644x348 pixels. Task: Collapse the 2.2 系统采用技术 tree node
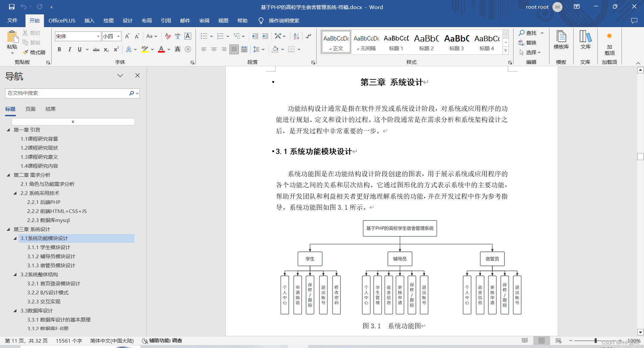pyautogui.click(x=15, y=193)
